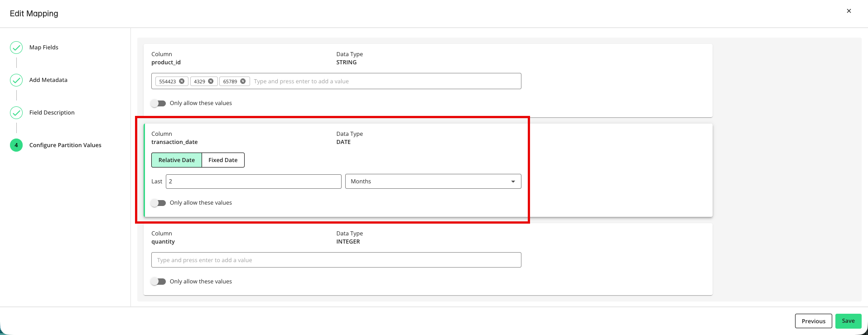
Task: Select the Relative Date option
Action: click(177, 160)
